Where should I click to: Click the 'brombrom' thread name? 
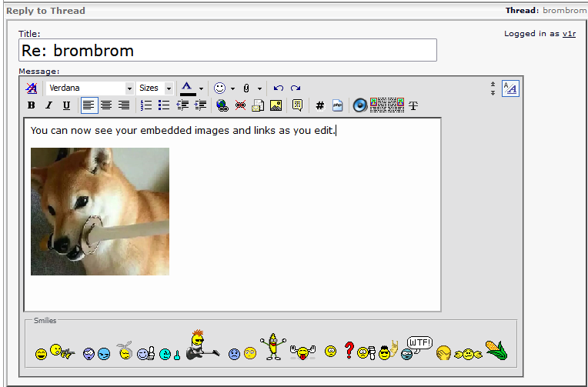564,11
